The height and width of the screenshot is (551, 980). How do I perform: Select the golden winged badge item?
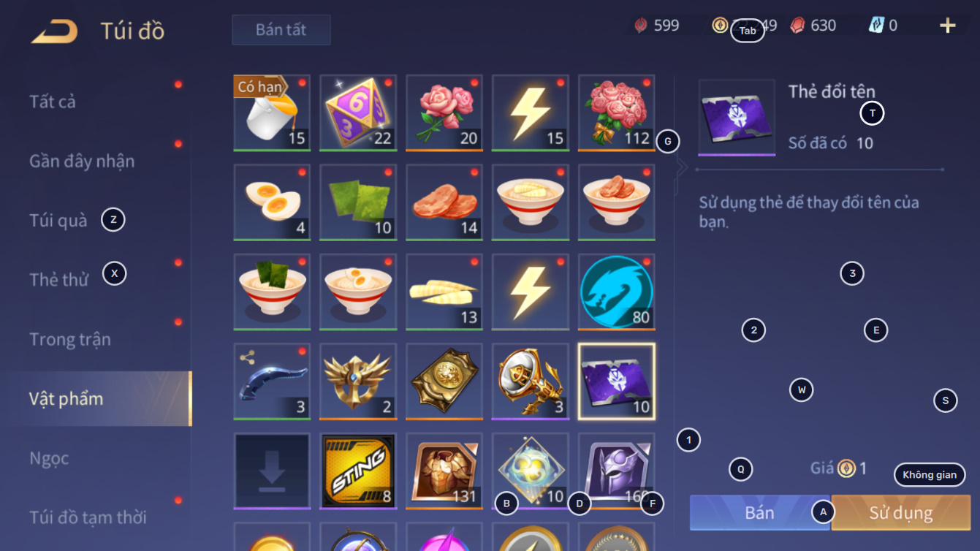[x=358, y=381]
